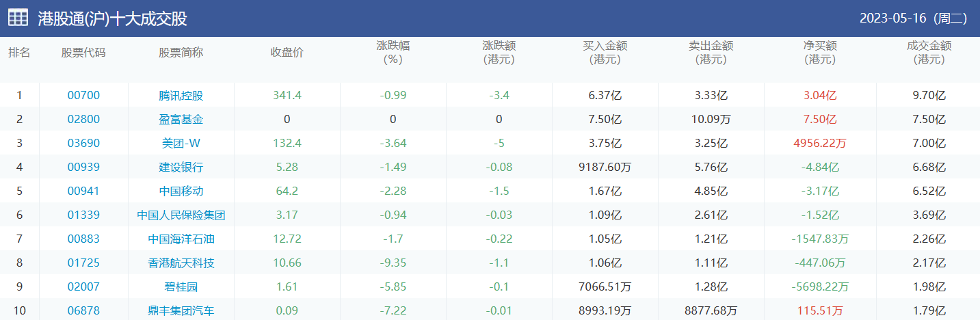Click stock code 02800
The height and width of the screenshot is (320, 980).
(83, 119)
